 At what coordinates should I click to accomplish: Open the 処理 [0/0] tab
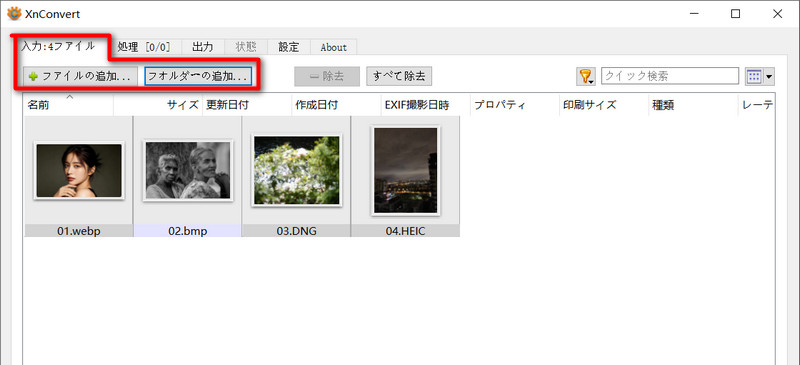tap(144, 47)
